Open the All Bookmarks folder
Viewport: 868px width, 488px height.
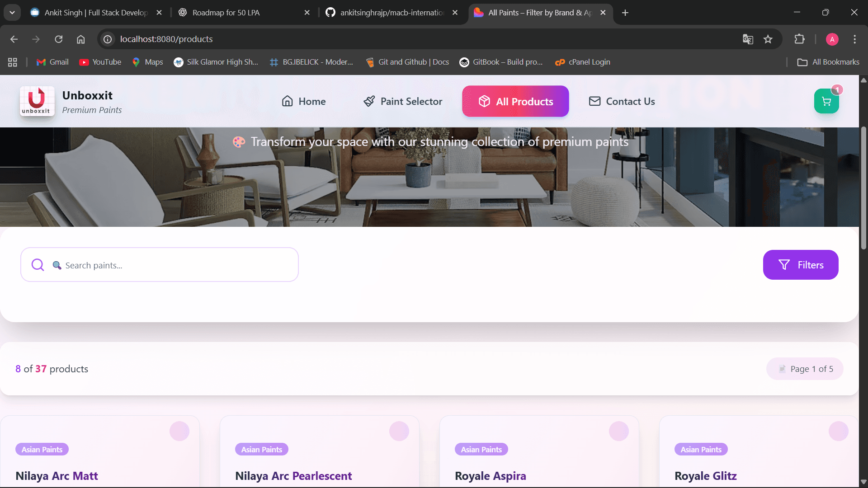[828, 62]
